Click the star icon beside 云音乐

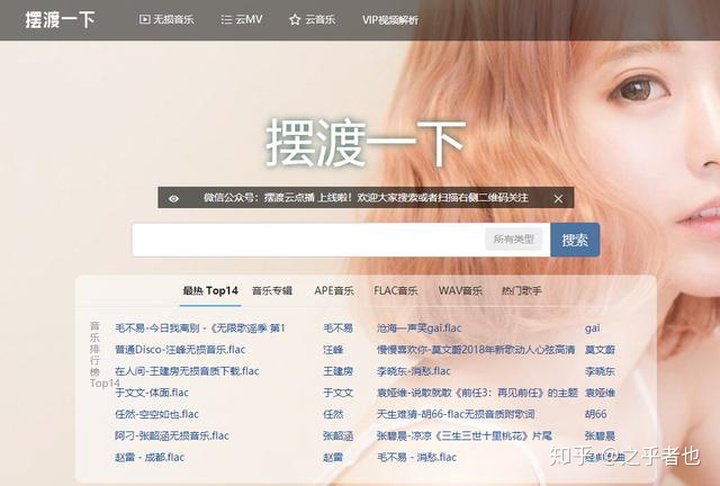point(295,20)
